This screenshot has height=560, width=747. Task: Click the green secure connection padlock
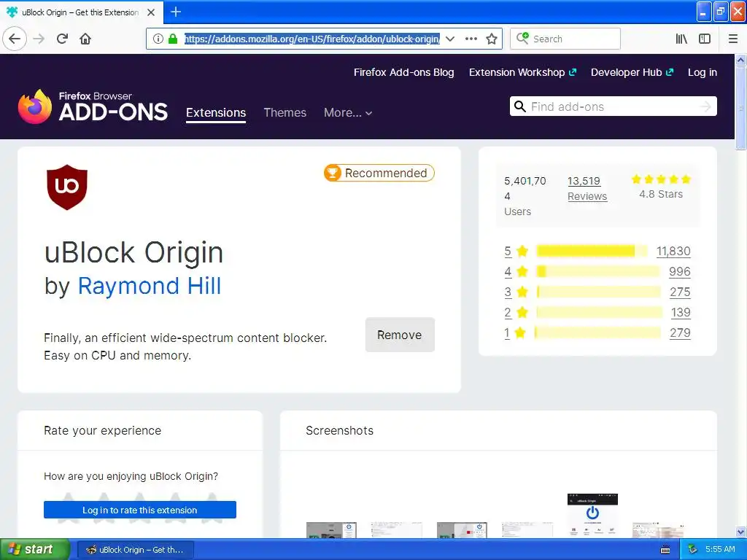coord(173,39)
